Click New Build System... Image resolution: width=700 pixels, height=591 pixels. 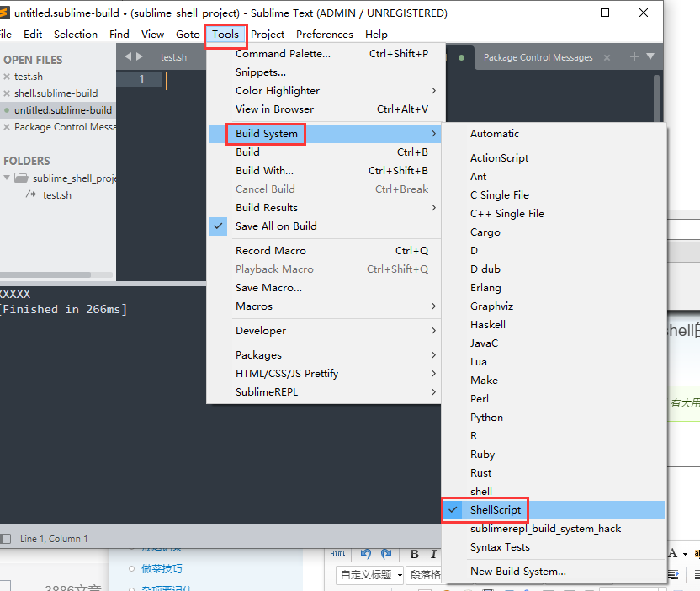[x=554, y=572]
